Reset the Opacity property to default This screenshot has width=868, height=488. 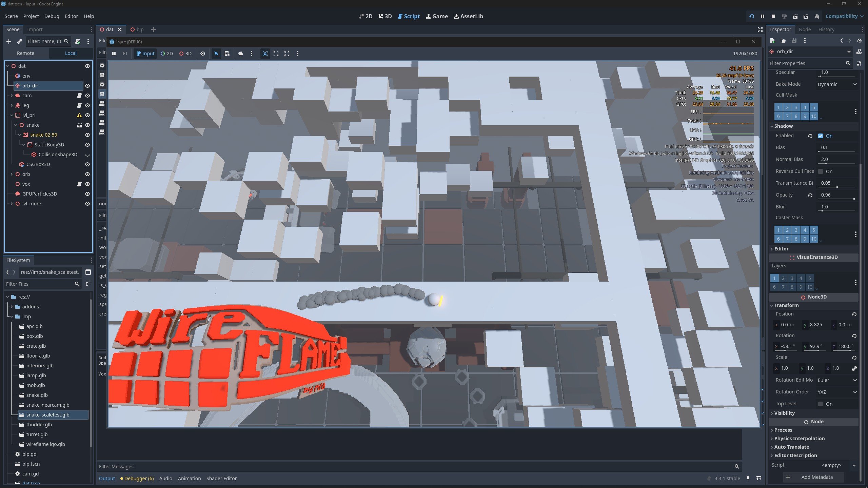tap(810, 195)
